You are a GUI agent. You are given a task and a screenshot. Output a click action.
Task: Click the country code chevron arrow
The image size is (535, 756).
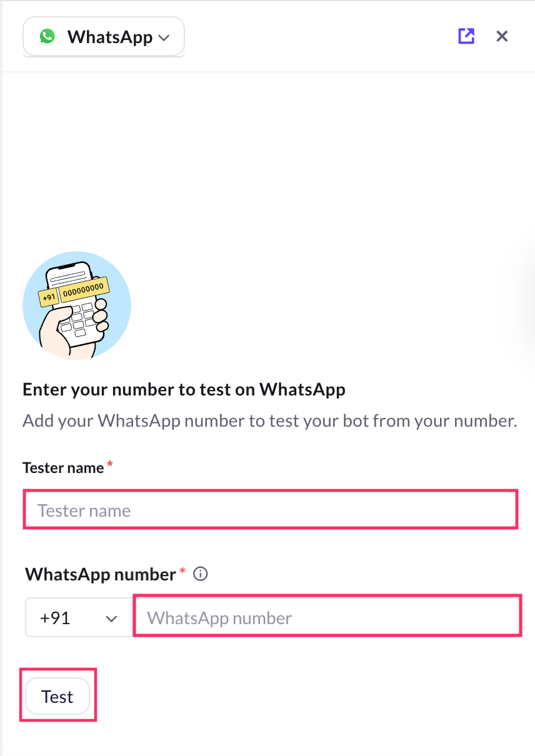(x=112, y=619)
